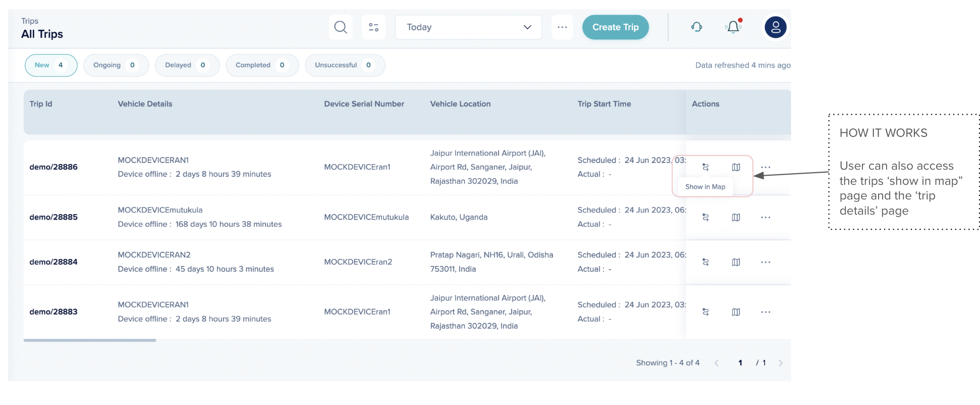Image resolution: width=980 pixels, height=405 pixels.
Task: Click the horizontal table scrollbar
Action: click(x=90, y=340)
